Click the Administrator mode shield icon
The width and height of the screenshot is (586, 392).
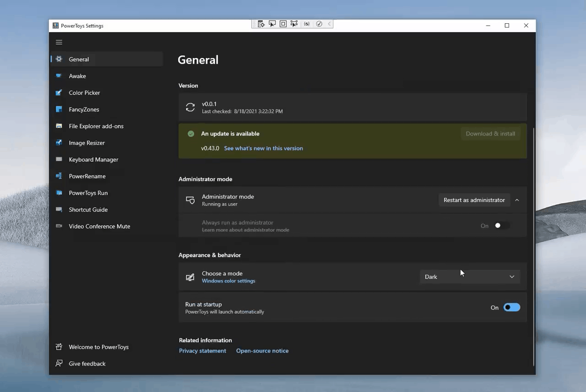point(190,200)
